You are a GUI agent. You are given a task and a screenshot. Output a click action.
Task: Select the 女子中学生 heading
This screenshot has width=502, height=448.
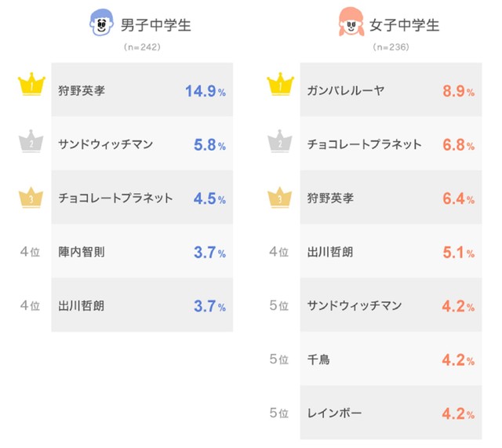(x=406, y=25)
